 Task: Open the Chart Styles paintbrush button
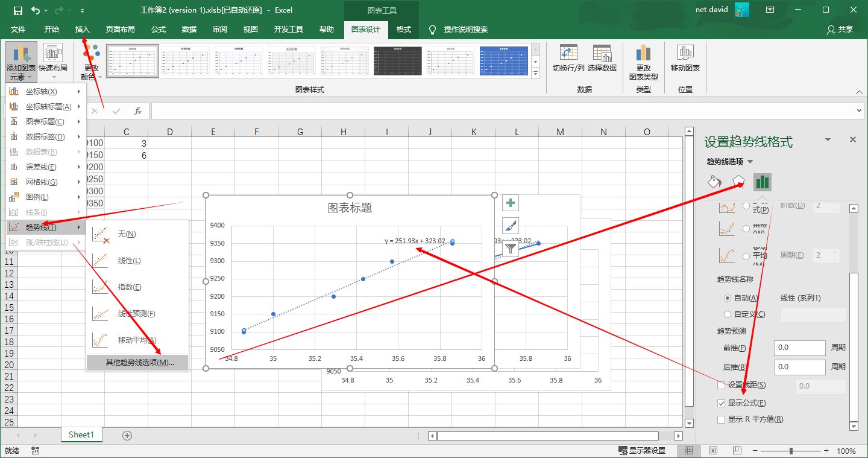tap(511, 226)
